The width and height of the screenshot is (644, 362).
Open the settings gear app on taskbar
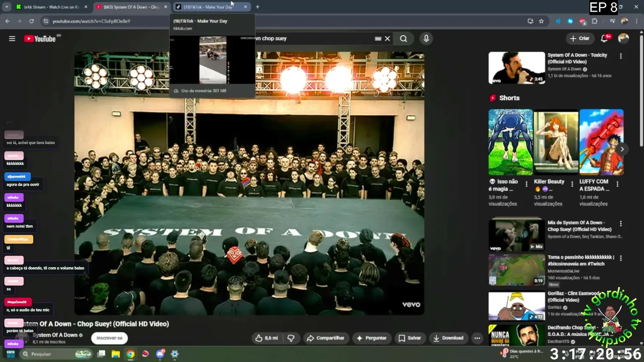coord(175,354)
